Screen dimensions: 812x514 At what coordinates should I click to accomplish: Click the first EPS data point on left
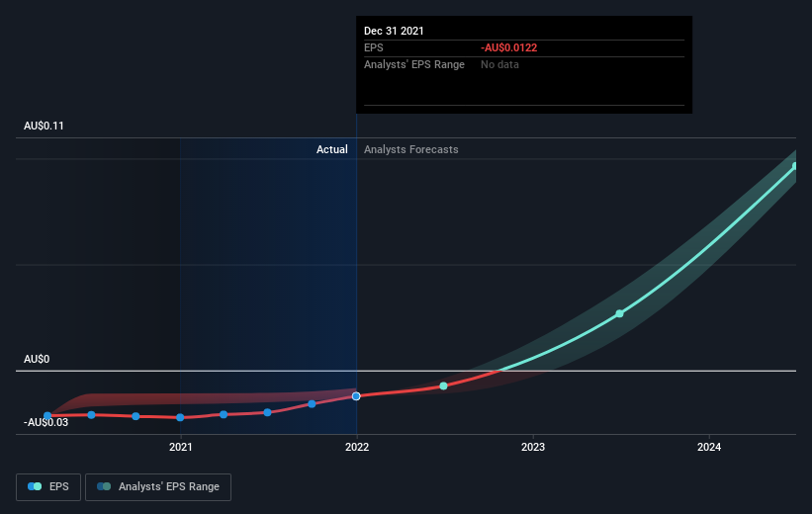(x=47, y=415)
